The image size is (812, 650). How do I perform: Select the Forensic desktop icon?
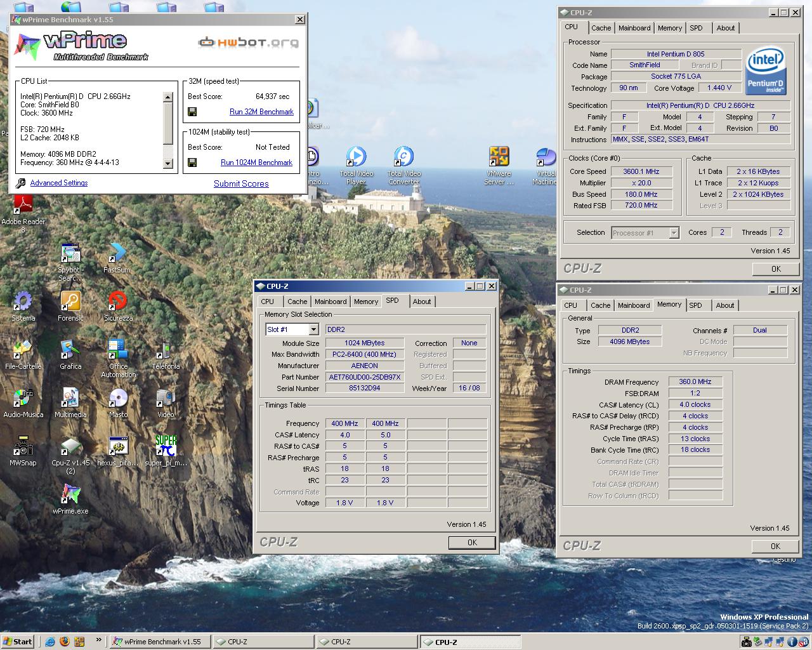[70, 302]
